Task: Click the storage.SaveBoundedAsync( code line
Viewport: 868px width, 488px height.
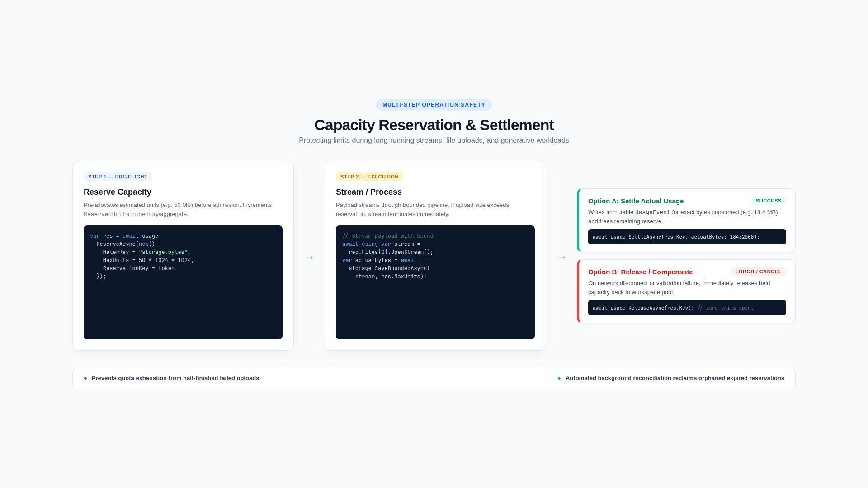Action: pyautogui.click(x=389, y=268)
